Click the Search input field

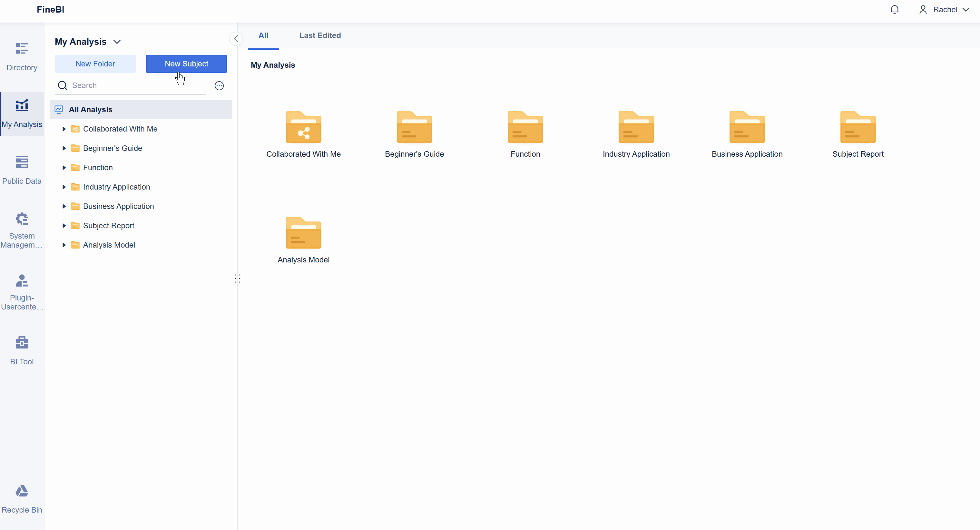click(133, 86)
